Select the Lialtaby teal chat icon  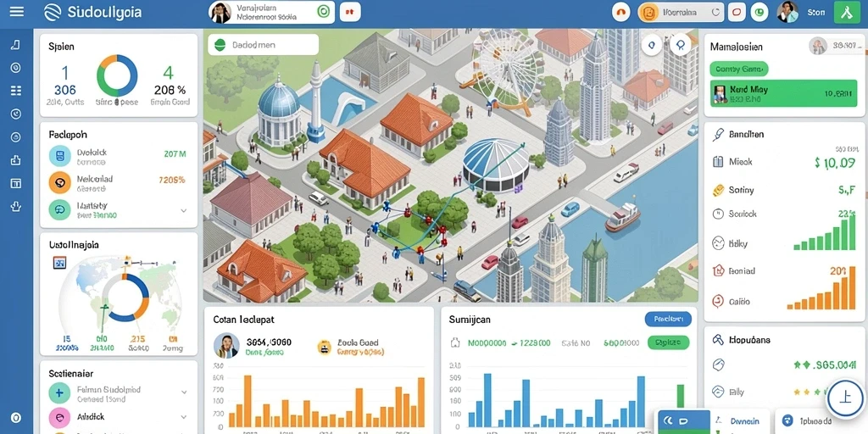60,210
